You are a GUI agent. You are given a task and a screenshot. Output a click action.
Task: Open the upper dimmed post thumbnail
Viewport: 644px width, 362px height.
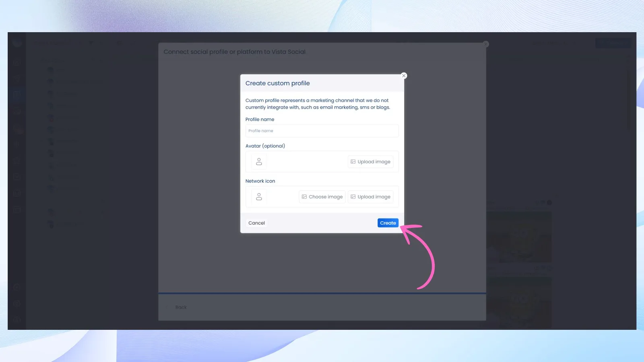[519, 237]
